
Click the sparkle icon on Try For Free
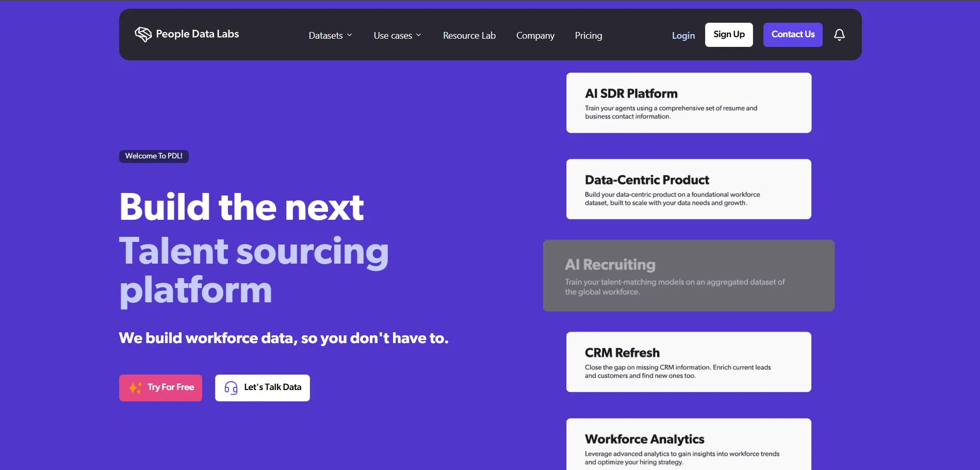pyautogui.click(x=135, y=387)
